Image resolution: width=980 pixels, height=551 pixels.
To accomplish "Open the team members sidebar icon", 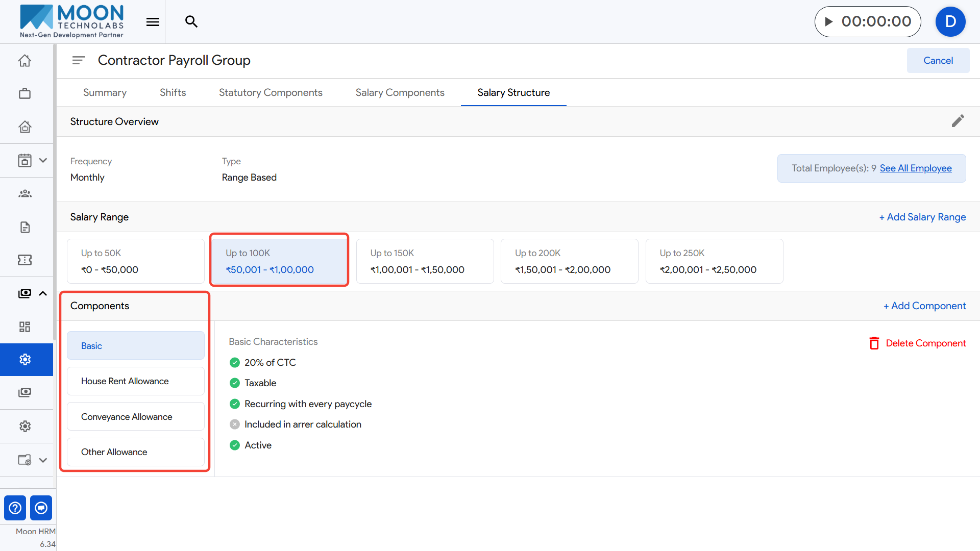I will click(x=24, y=193).
